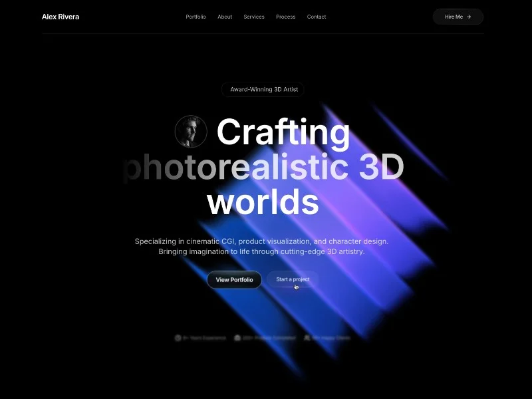Click the 'Specializing in cinematic CGI' subtitle line
The width and height of the screenshot is (532, 399).
[261, 241]
